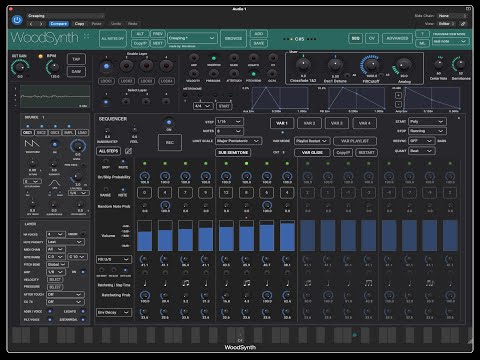Click the VAR PLAYLIST button
Screen dimensions: 480x360
[x=355, y=141]
